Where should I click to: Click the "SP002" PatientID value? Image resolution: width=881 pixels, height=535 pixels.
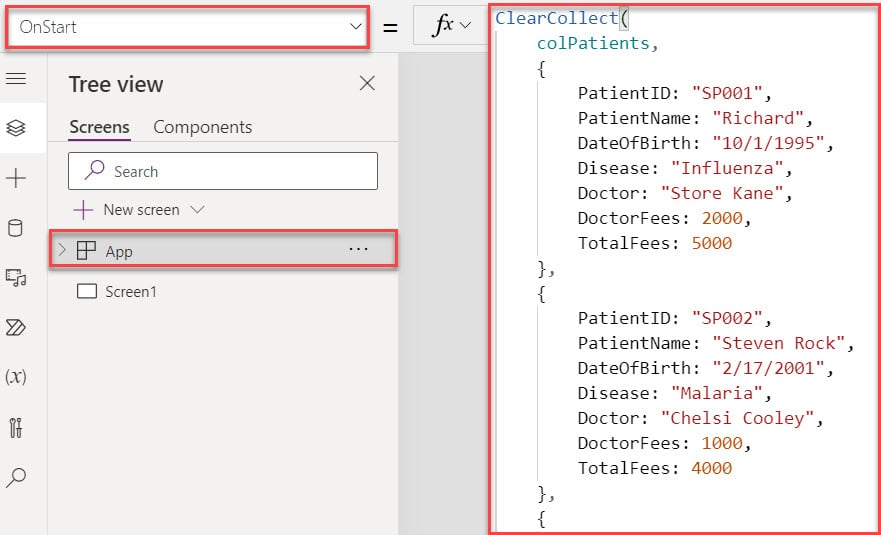click(726, 318)
